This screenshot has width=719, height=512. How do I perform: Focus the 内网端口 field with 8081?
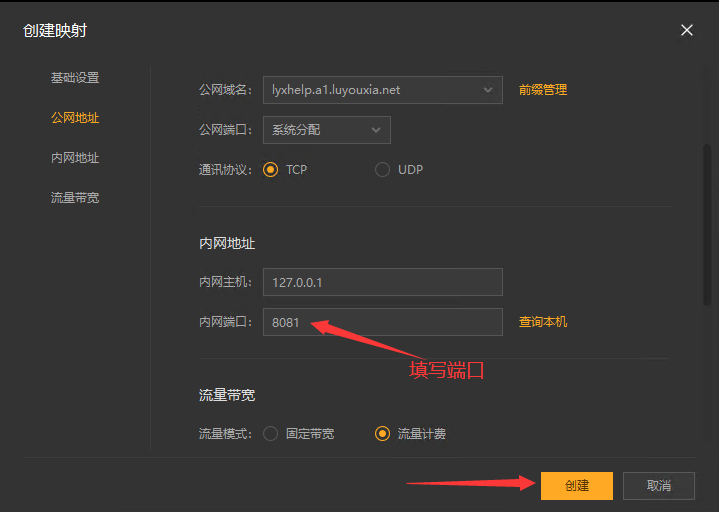pyautogui.click(x=383, y=322)
